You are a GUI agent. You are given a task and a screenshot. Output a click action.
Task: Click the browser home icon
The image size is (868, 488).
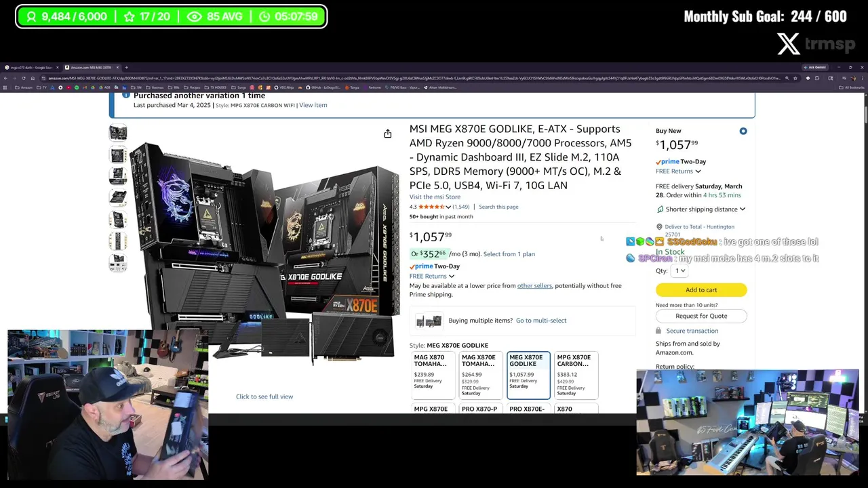pyautogui.click(x=33, y=78)
